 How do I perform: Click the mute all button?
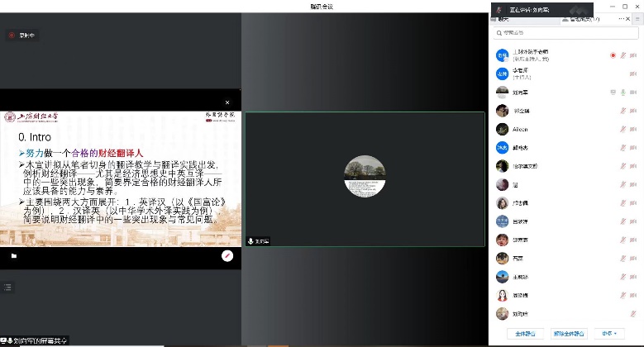[x=524, y=333]
